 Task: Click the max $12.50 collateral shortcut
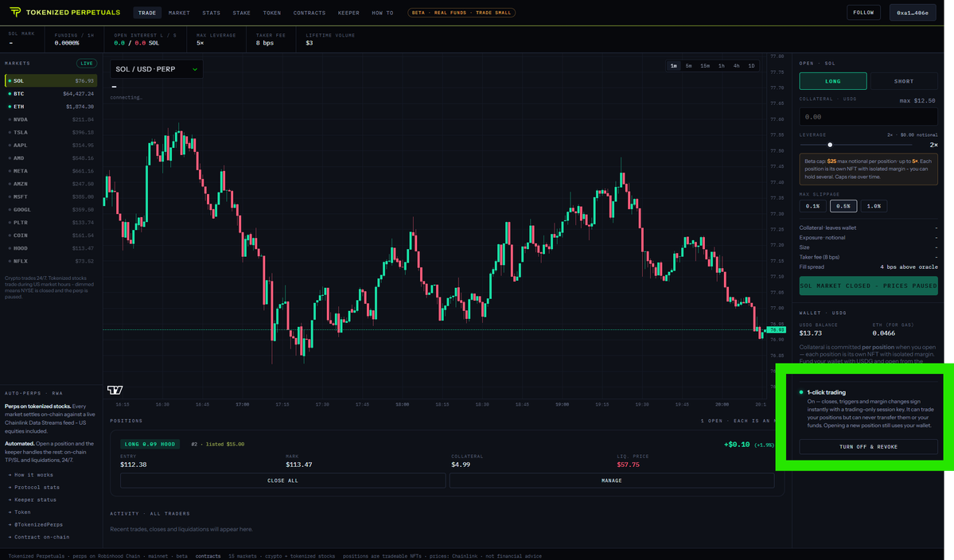click(x=917, y=101)
